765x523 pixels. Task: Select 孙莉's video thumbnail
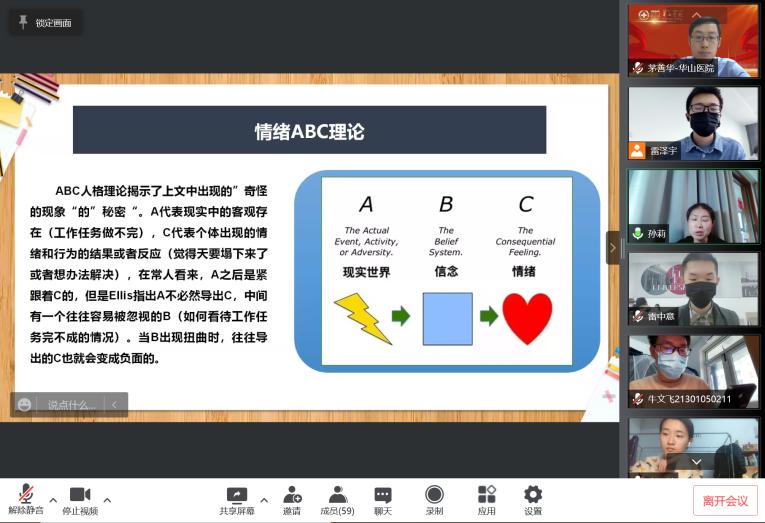point(693,206)
